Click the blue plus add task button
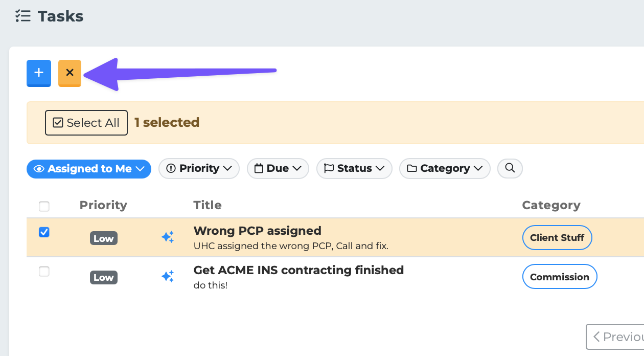 (x=39, y=73)
